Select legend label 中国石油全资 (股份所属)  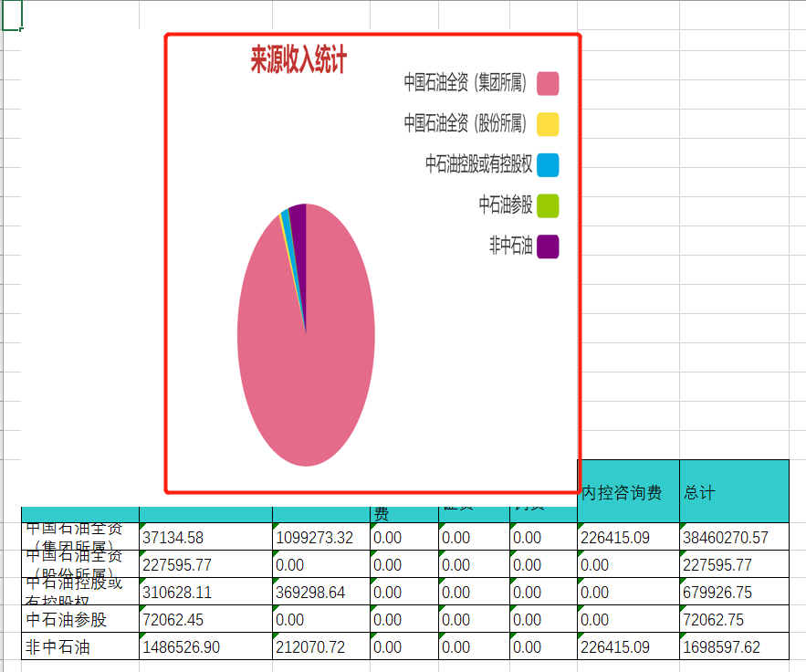(466, 123)
